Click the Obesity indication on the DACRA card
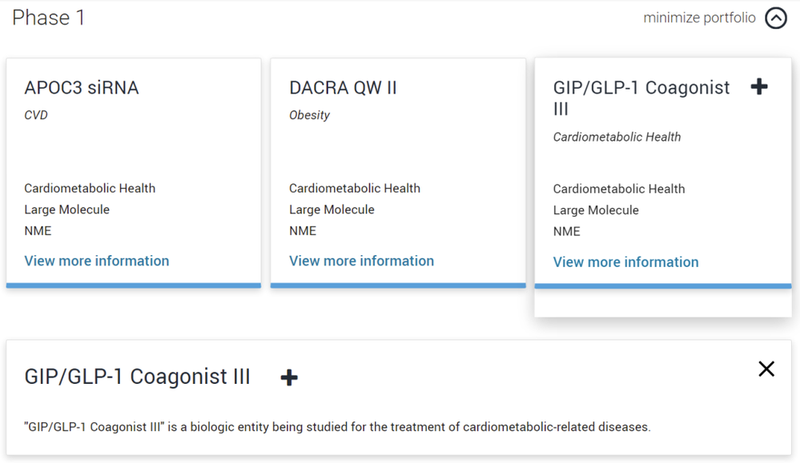This screenshot has height=463, width=800. pos(309,115)
